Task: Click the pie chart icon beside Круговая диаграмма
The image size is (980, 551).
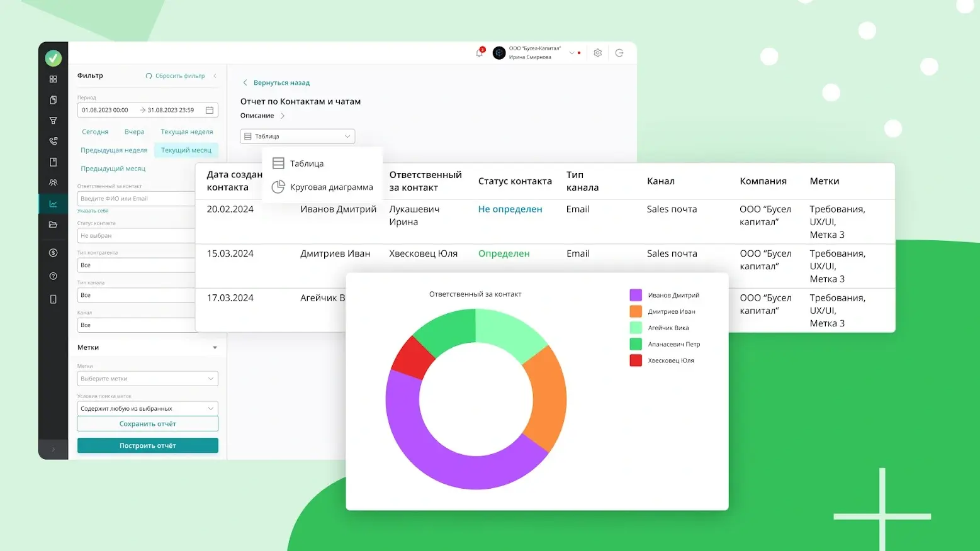Action: tap(278, 187)
